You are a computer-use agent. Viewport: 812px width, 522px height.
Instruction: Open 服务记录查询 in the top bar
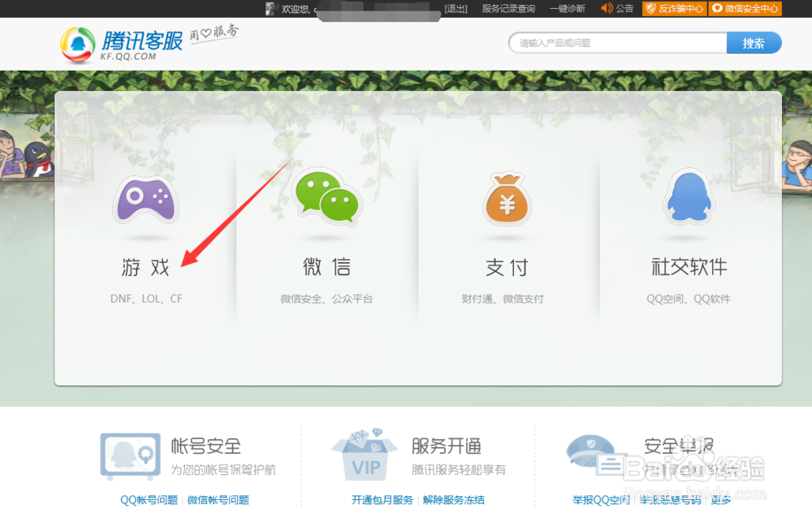pyautogui.click(x=508, y=9)
